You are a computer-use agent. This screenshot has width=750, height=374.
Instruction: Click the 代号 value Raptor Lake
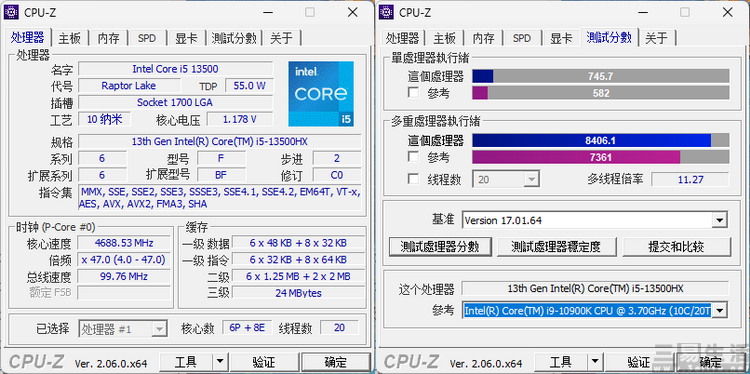point(129,86)
